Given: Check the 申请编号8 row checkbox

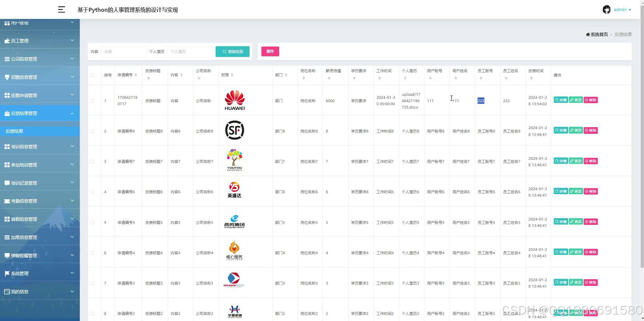Looking at the screenshot, I should [93, 131].
